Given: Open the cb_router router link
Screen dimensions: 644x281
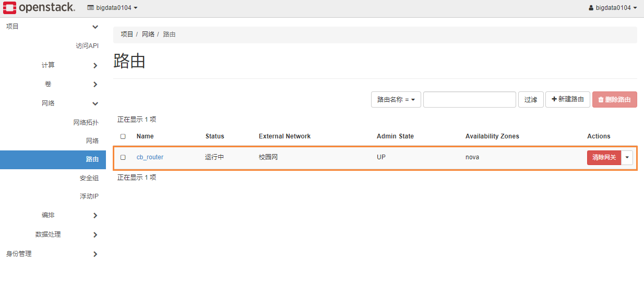Looking at the screenshot, I should click(x=150, y=157).
